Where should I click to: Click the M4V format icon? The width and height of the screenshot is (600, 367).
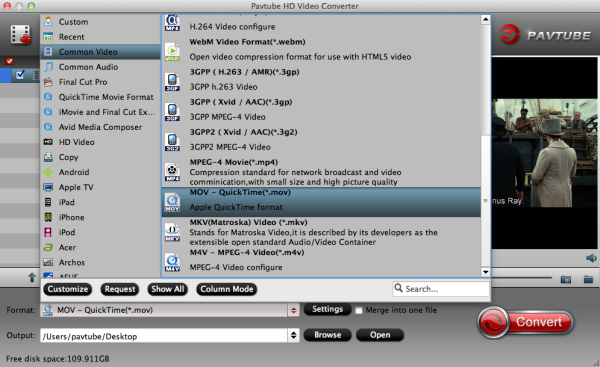(x=172, y=262)
